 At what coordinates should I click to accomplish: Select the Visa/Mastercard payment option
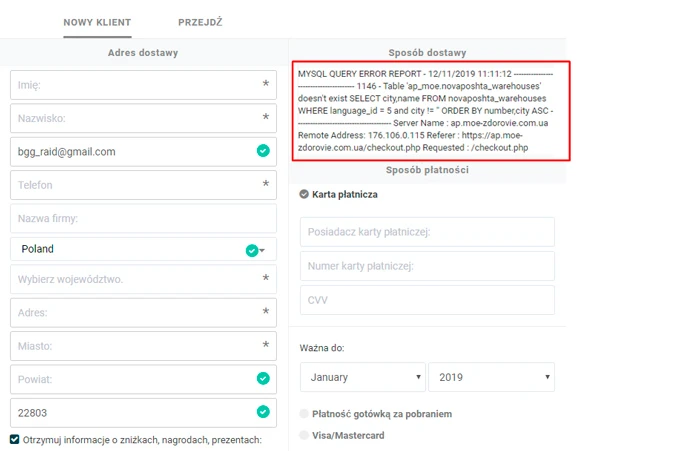(x=305, y=435)
